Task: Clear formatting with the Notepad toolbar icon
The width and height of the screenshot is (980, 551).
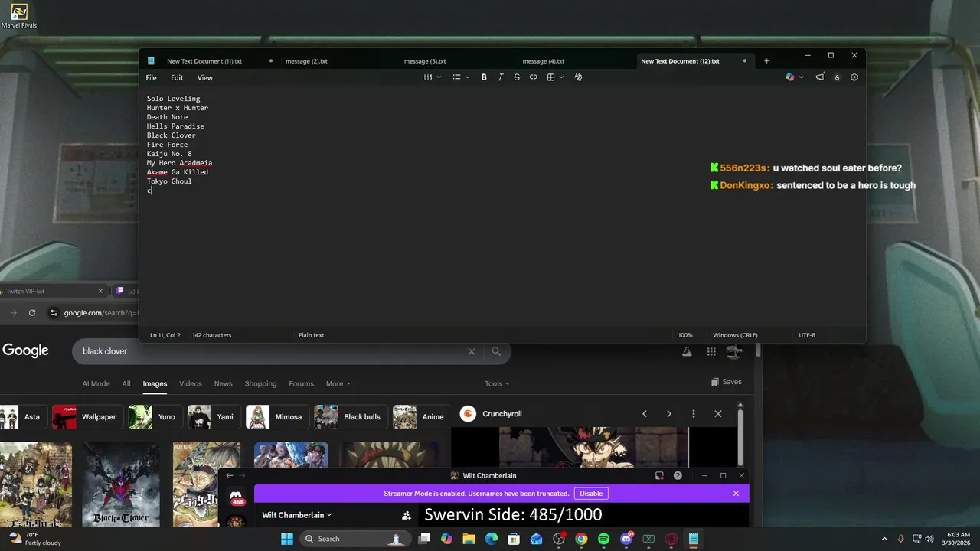Action: (x=578, y=77)
